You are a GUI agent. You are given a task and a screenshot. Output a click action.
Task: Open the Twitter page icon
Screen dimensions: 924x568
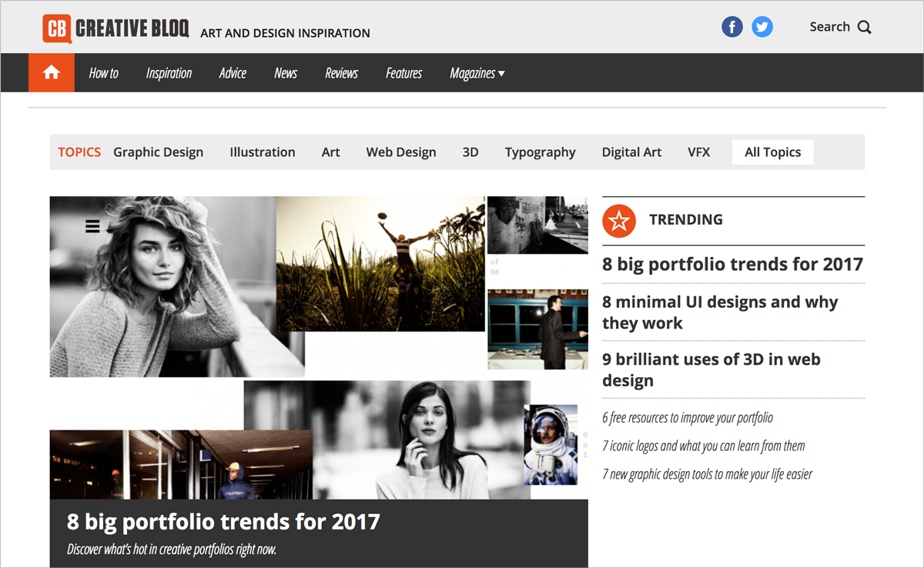tap(762, 26)
